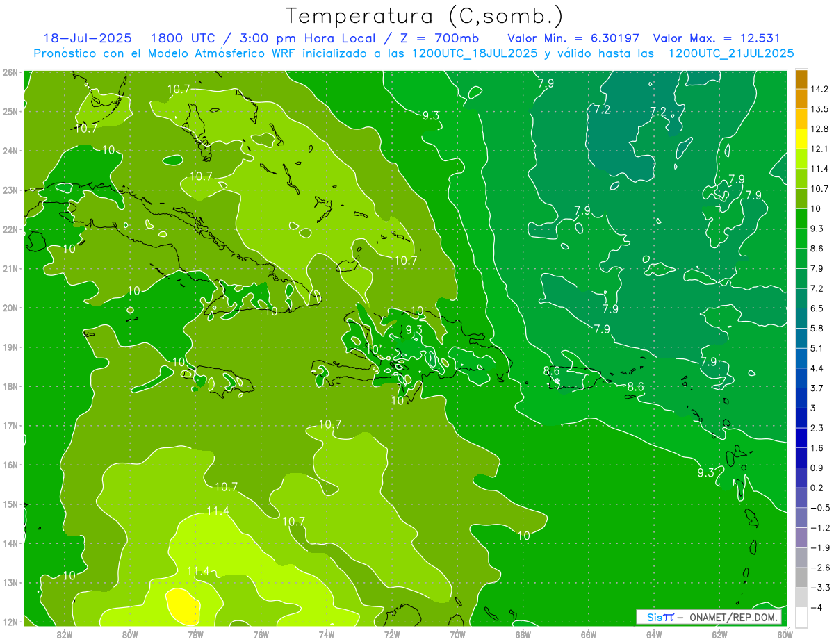Click the 18N latitude axis label
This screenshot has width=834, height=644.
[10, 386]
